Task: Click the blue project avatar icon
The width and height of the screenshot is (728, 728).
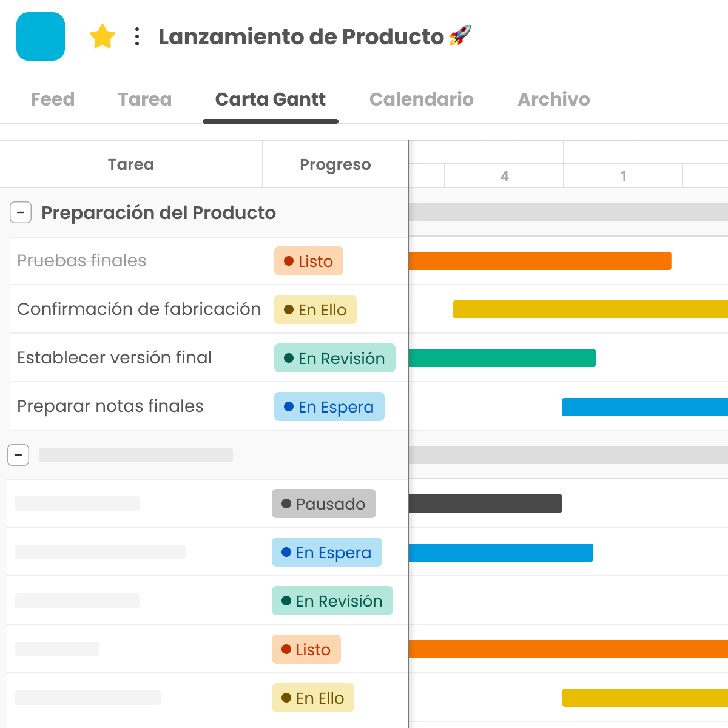Action: tap(41, 36)
